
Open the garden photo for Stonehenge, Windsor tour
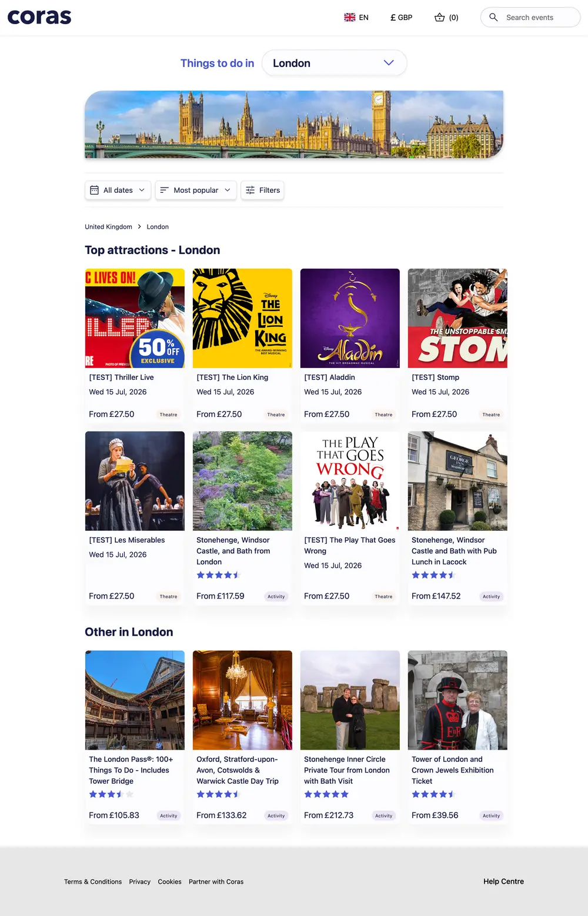(x=242, y=481)
